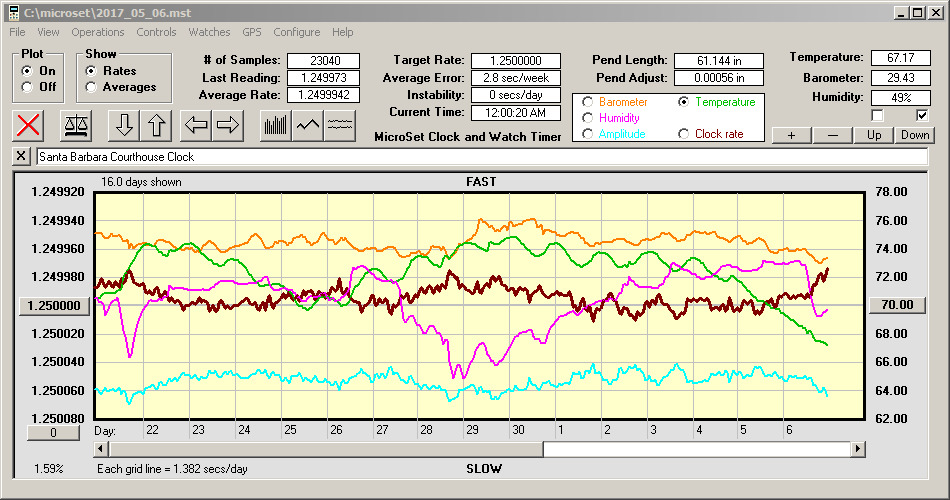The height and width of the screenshot is (500, 950).
Task: Select the Barometer trace radio button
Action: 587,102
